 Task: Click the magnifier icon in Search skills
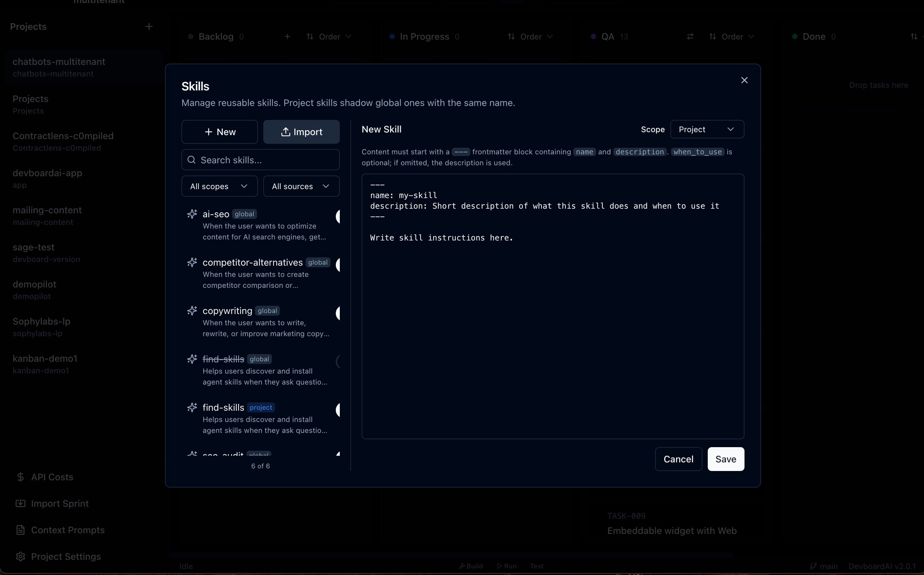[192, 160]
